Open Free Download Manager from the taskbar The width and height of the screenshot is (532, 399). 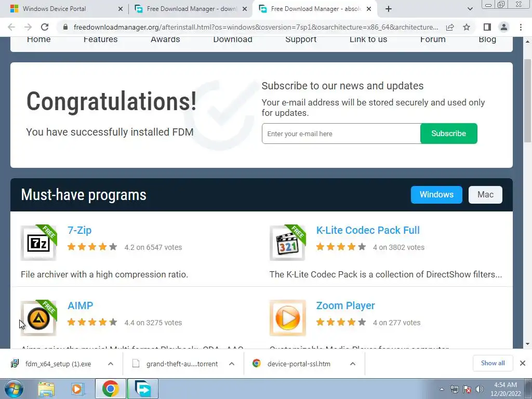click(x=143, y=389)
